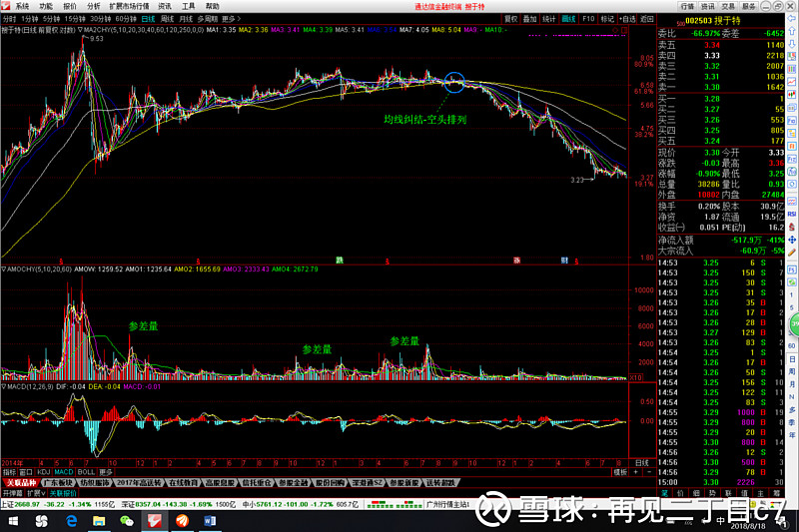799x532 pixels.
Task: Open 更多 indicators next to BOLL
Action: (106, 472)
